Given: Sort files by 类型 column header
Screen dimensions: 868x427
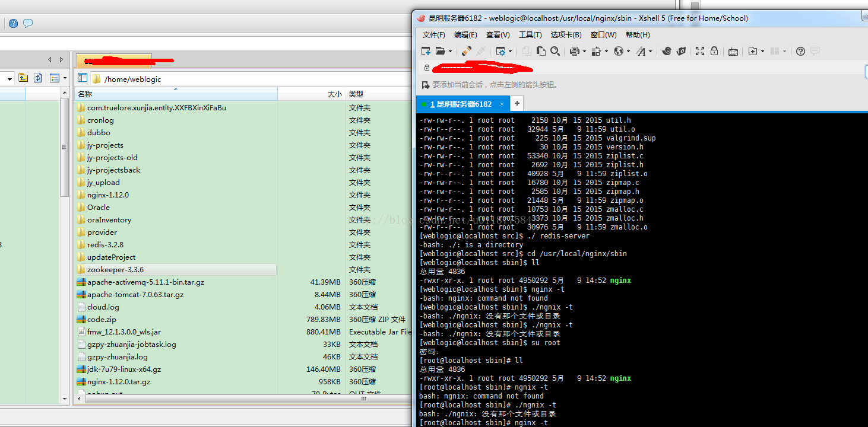Looking at the screenshot, I should tap(378, 94).
